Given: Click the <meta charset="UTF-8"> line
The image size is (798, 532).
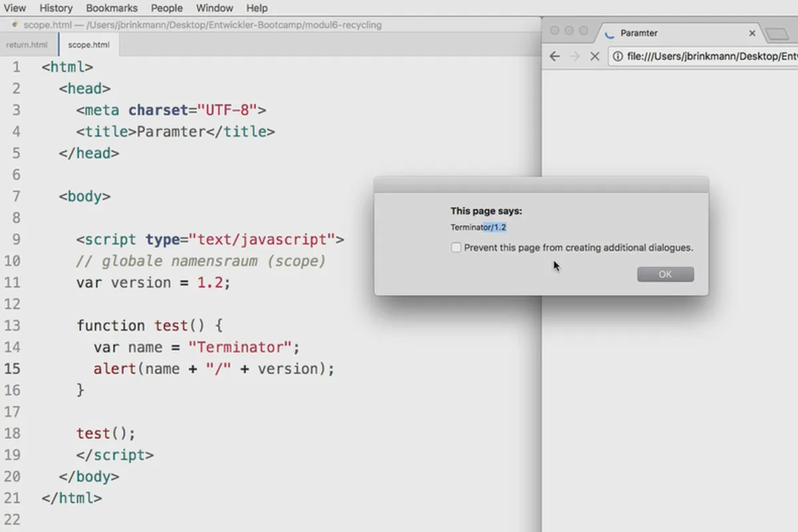Looking at the screenshot, I should click(171, 110).
